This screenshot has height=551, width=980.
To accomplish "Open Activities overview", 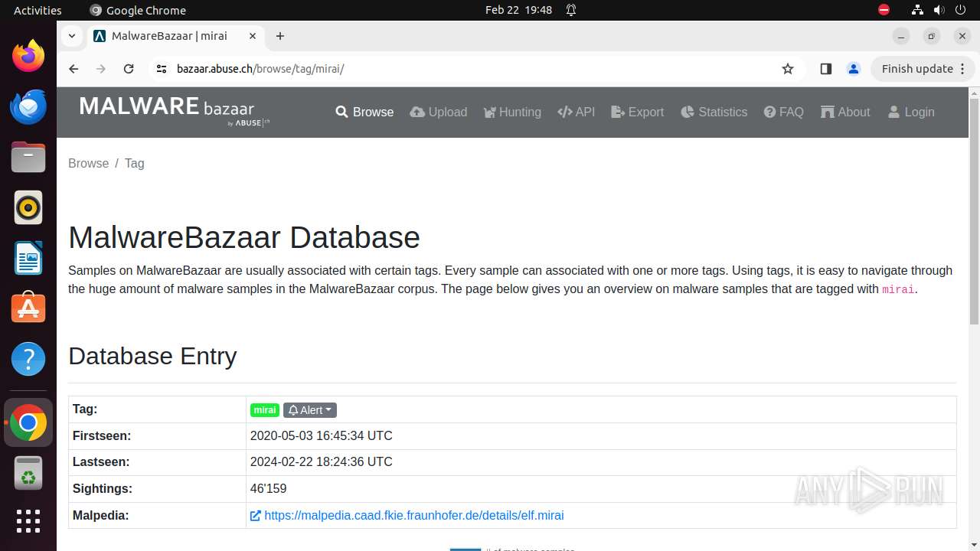I will click(38, 10).
